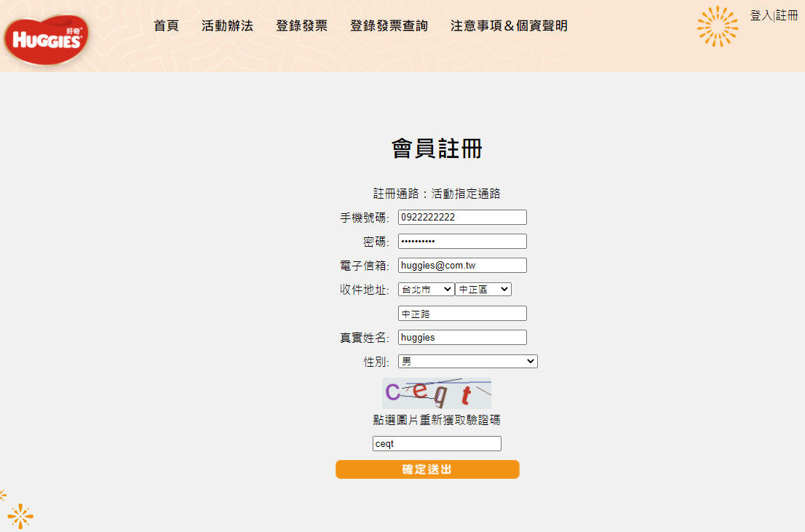The image size is (805, 532).
Task: Click the 會員註冊 heading
Action: coord(437,148)
